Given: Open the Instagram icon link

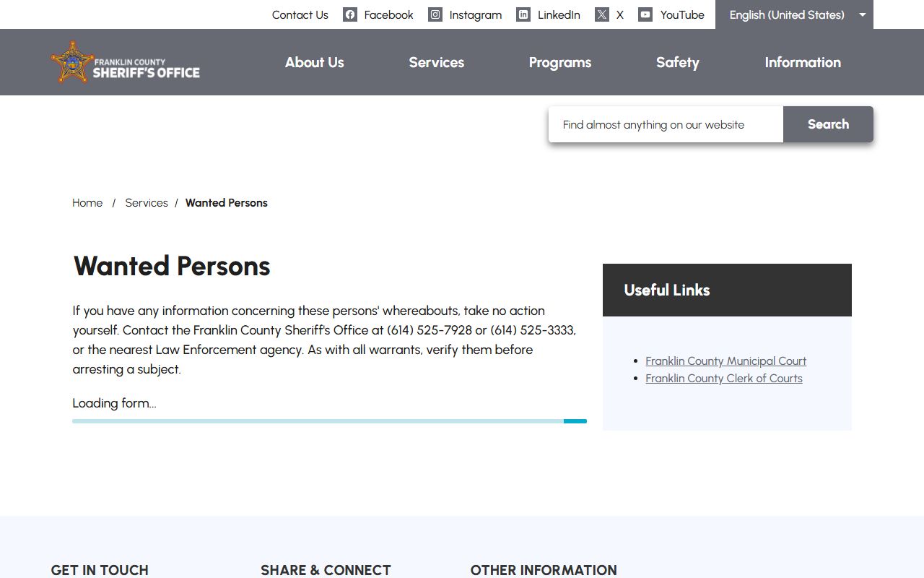Looking at the screenshot, I should pos(435,14).
